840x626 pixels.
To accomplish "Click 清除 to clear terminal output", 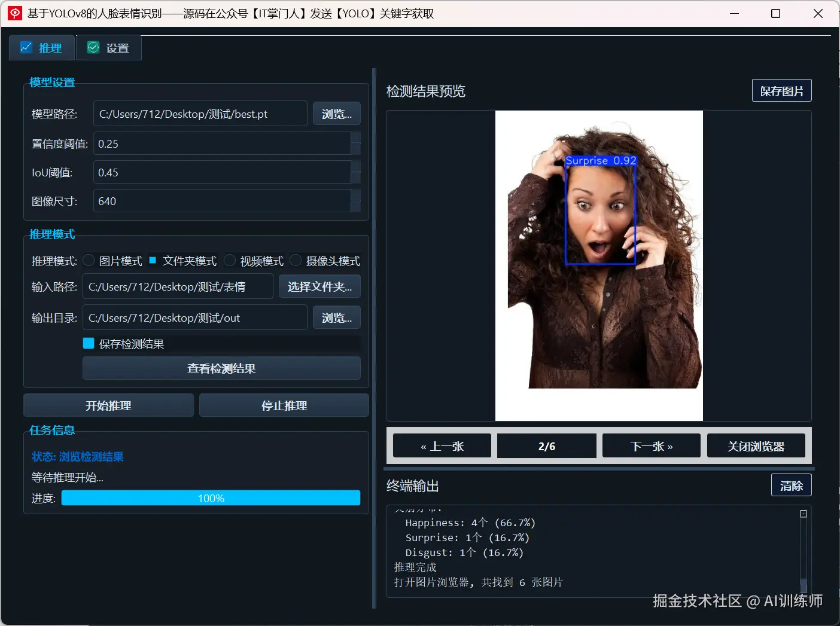I will click(791, 485).
